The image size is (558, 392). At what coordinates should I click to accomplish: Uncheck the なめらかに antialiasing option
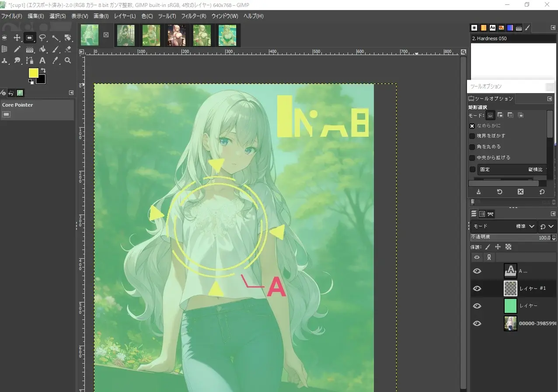[x=472, y=125]
